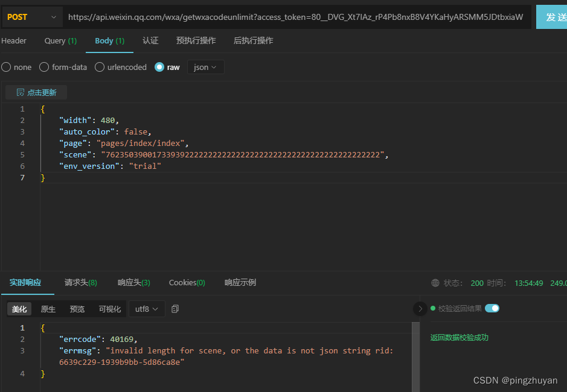
Task: Open the 请求头(8) tab
Action: tap(81, 282)
